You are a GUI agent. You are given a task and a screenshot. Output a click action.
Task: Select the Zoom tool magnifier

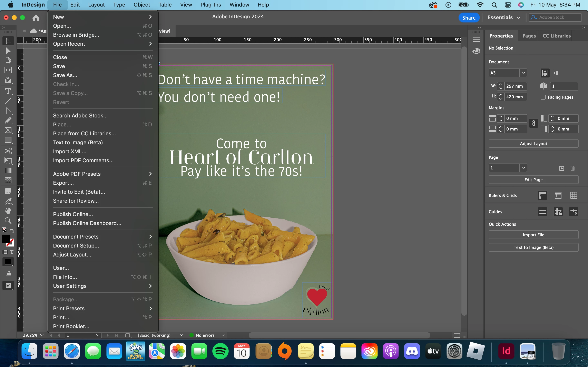[8, 220]
